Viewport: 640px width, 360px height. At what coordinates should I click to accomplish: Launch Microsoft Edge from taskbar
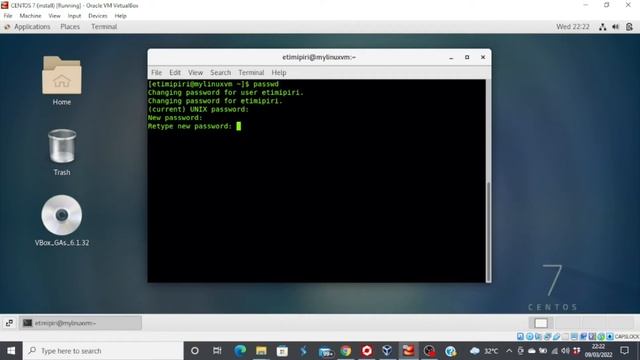240,351
